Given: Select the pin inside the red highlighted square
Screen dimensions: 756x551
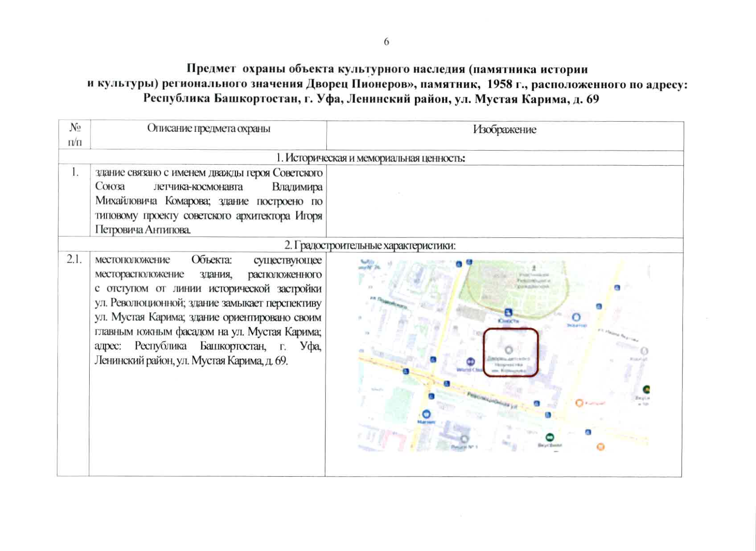Looking at the screenshot, I should click(510, 349).
